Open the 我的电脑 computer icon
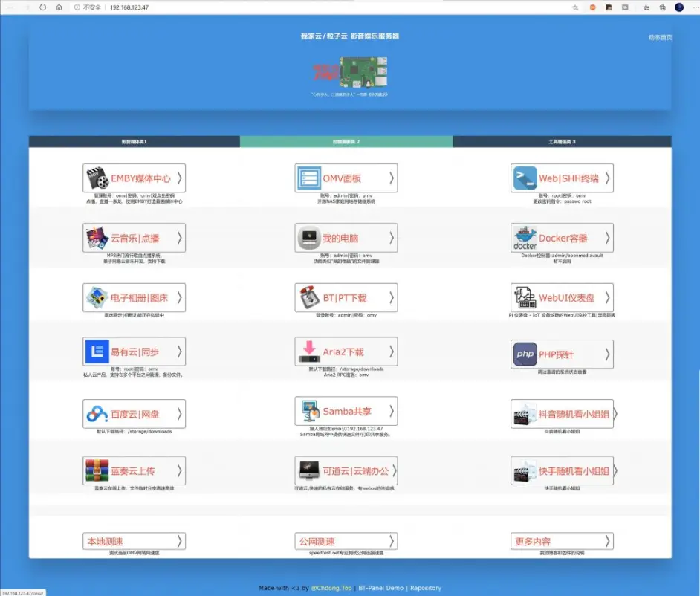This screenshot has height=596, width=700. [x=309, y=238]
